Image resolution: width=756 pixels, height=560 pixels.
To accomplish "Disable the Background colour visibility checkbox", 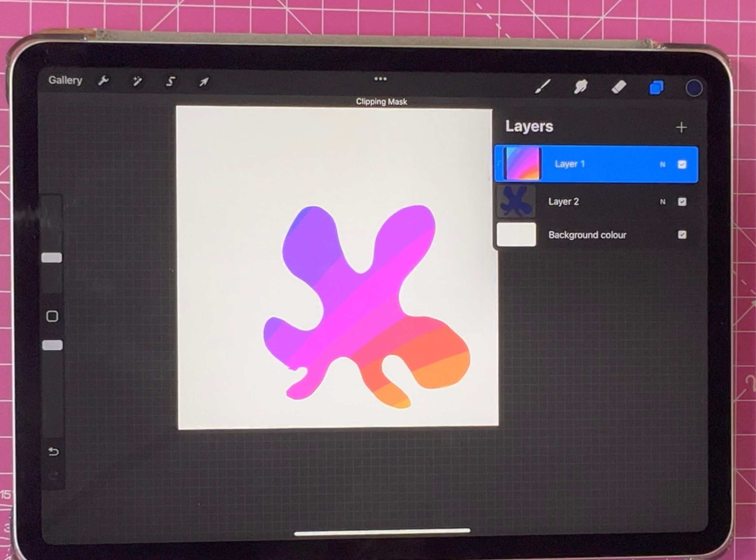I will tap(682, 235).
